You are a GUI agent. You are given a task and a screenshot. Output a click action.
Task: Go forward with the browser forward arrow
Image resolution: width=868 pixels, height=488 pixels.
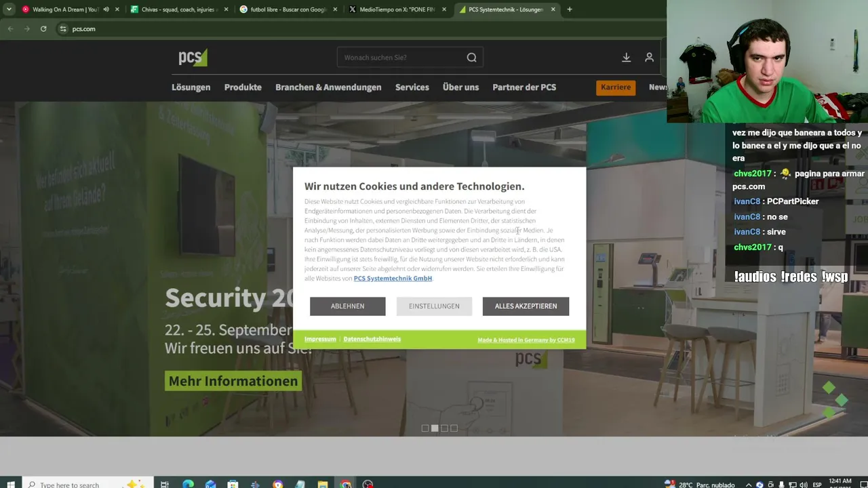point(27,28)
